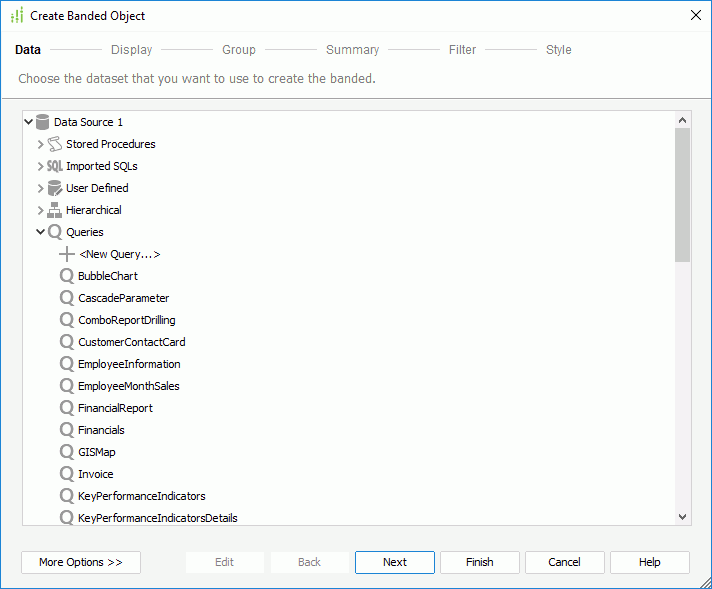This screenshot has width=712, height=589.
Task: Select the CascadeParameter query name
Action: pos(124,298)
